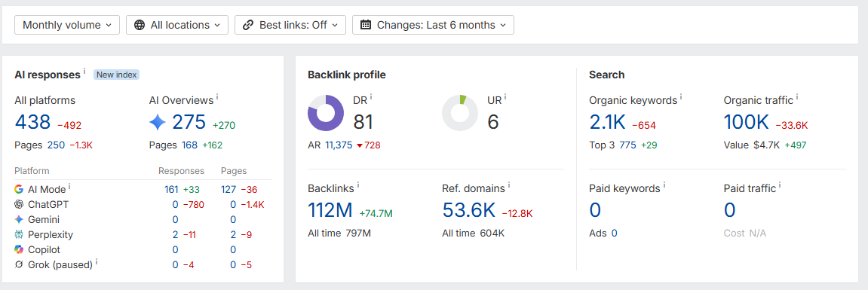This screenshot has height=290, width=868.
Task: Click the info icon beside AI Mode
Action: click(70, 187)
